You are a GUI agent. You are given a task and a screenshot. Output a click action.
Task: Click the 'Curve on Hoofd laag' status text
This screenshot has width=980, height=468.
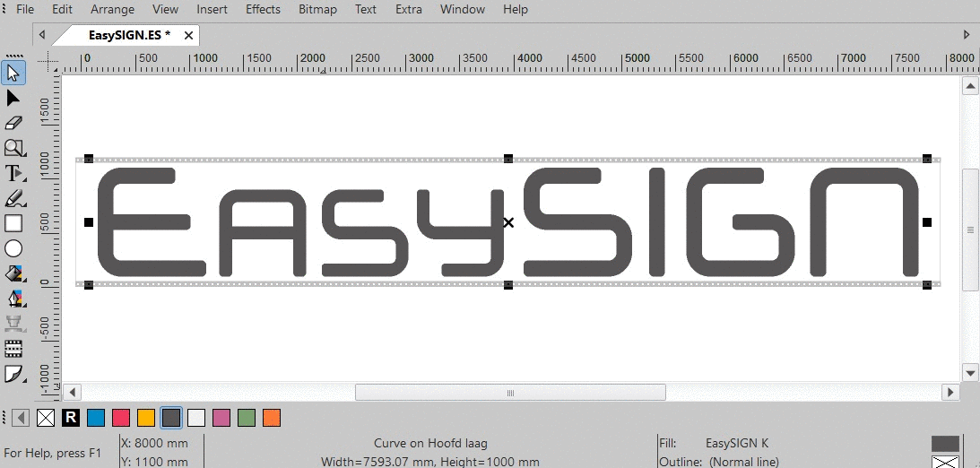(x=430, y=444)
